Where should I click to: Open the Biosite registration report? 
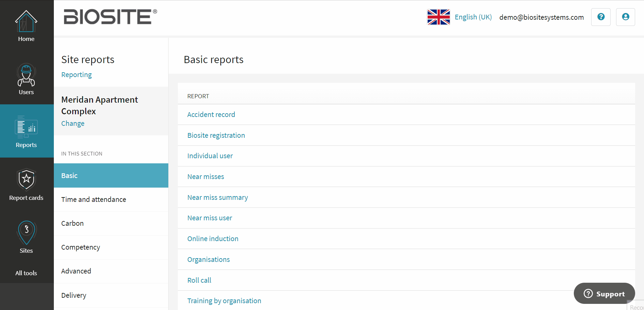[x=216, y=135]
